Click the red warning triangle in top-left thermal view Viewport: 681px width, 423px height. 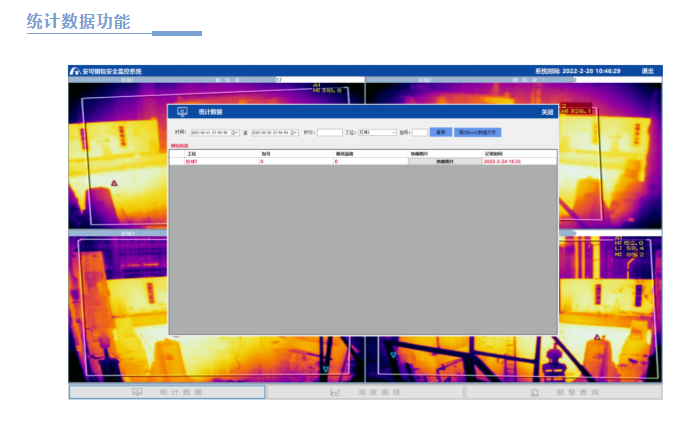point(114,184)
